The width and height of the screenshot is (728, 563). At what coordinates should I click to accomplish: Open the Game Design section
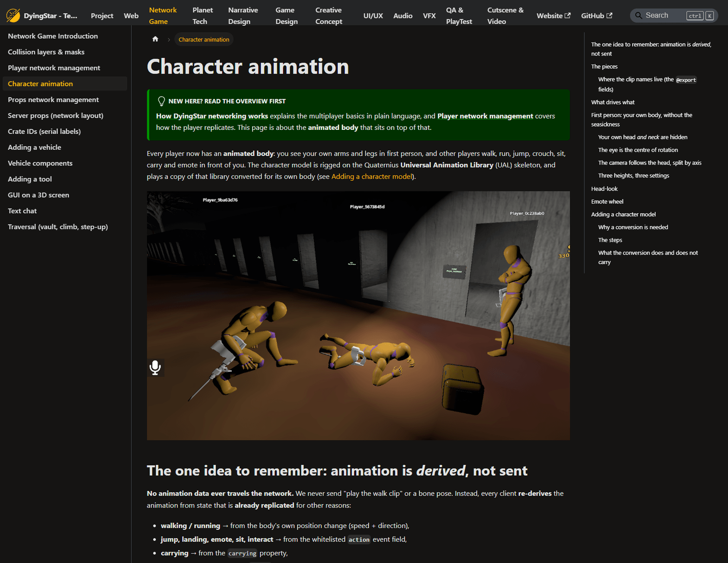(286, 16)
